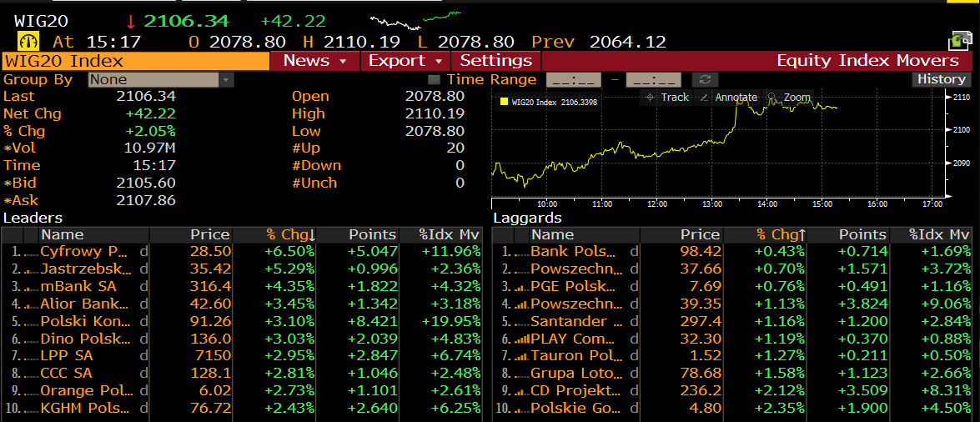
Task: Click the Laggards Price column header
Action: (x=681, y=234)
